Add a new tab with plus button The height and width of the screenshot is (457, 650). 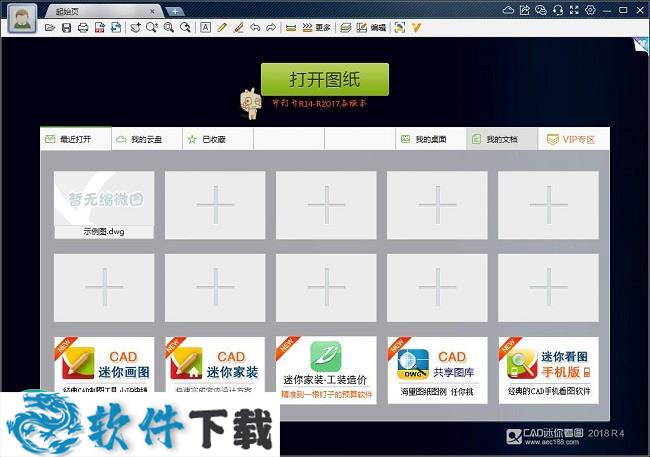click(175, 12)
